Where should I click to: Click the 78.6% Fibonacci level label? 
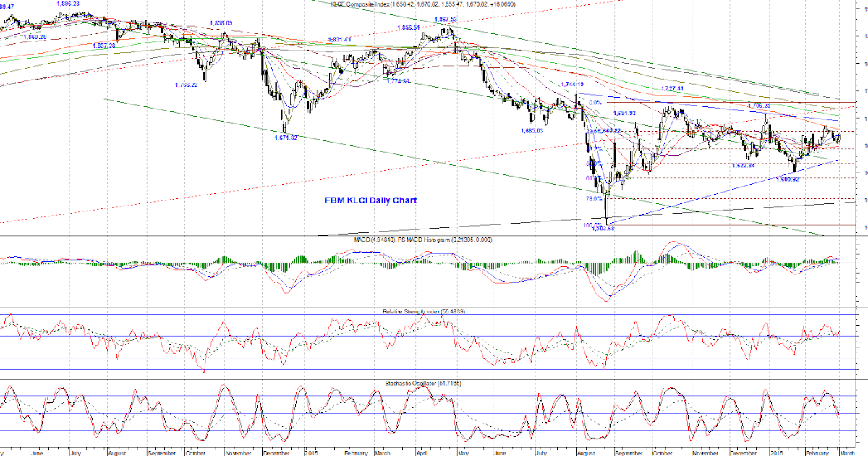tap(593, 198)
